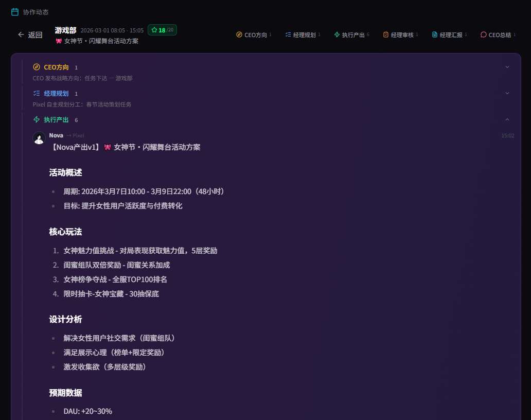Image resolution: width=531 pixels, height=420 pixels.
Task: Switch to the 执行产出 tab
Action: (351, 34)
